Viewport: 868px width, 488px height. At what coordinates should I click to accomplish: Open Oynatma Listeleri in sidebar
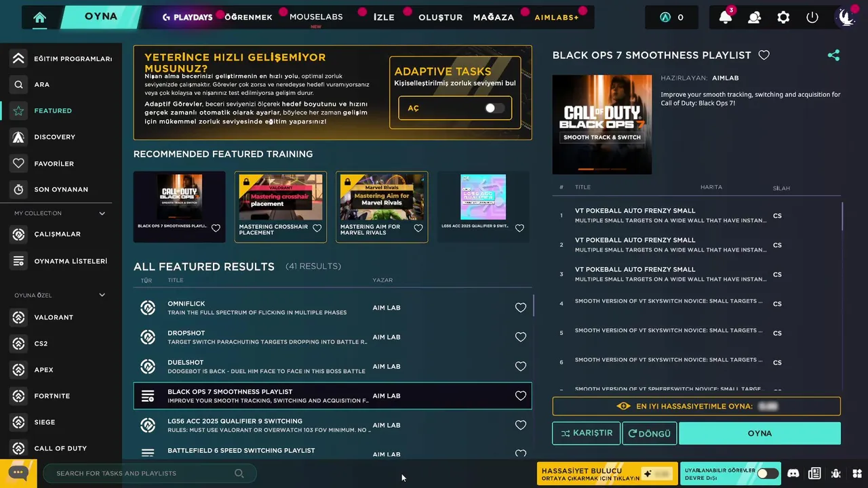point(61,261)
